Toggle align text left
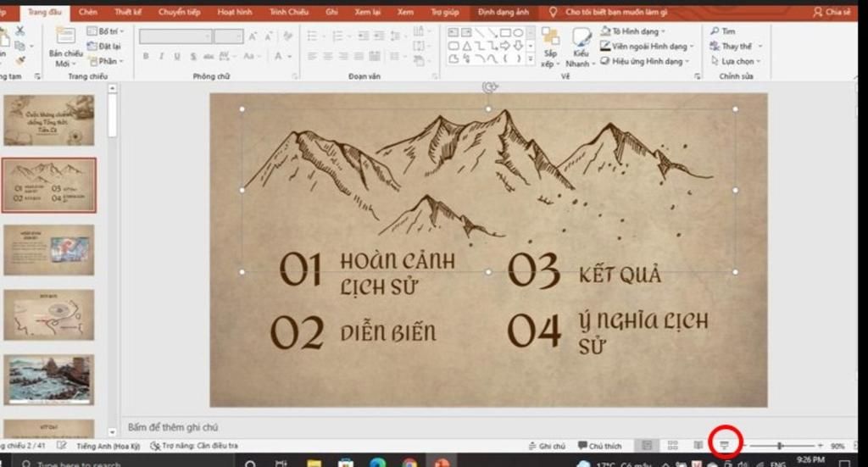This screenshot has height=467, width=868. click(312, 56)
